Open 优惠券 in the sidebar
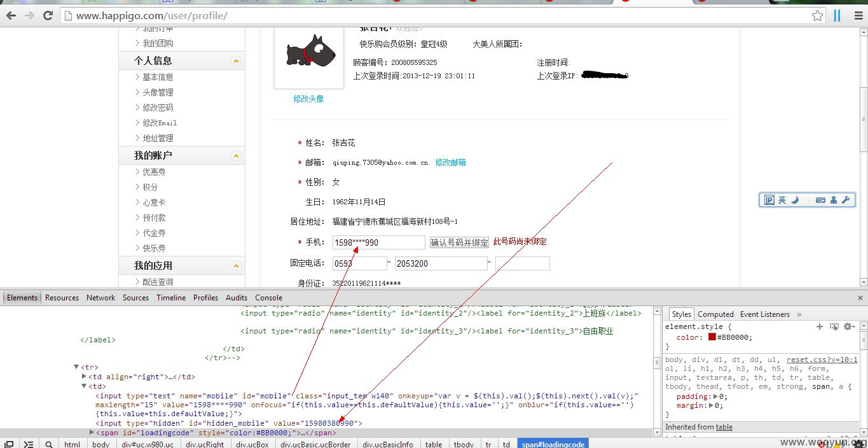The height and width of the screenshot is (448, 868). pos(154,172)
